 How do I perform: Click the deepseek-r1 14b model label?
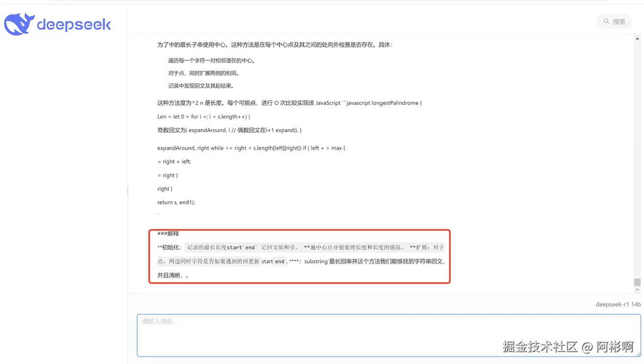point(617,304)
